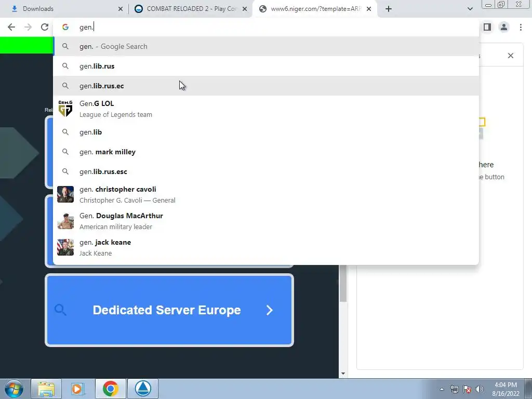Screen dimensions: 532x399
Task: Click the Jack Keane photo thumbnail
Action: [x=65, y=247]
